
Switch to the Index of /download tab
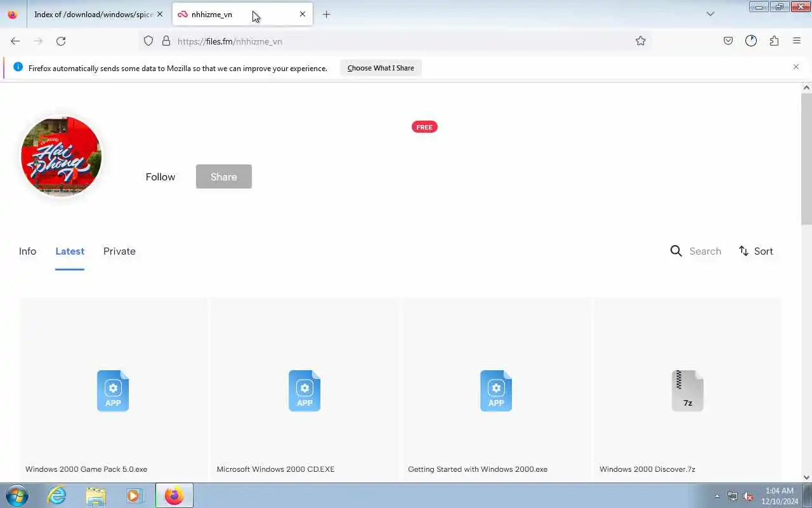tap(93, 14)
